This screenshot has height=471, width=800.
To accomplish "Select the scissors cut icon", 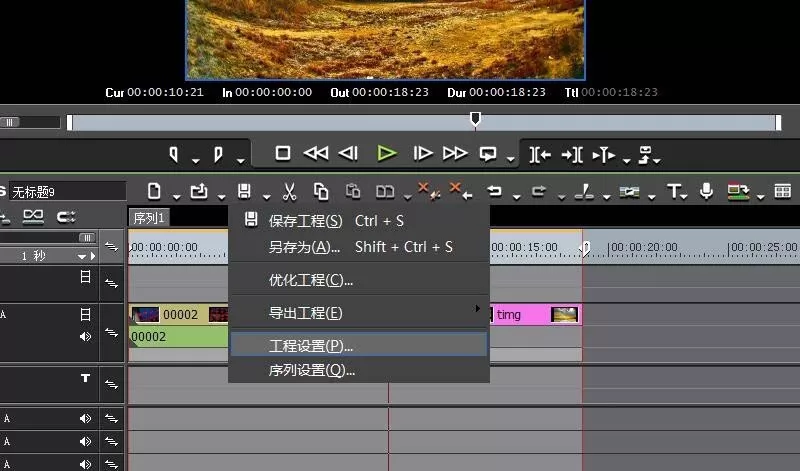I will pyautogui.click(x=289, y=192).
